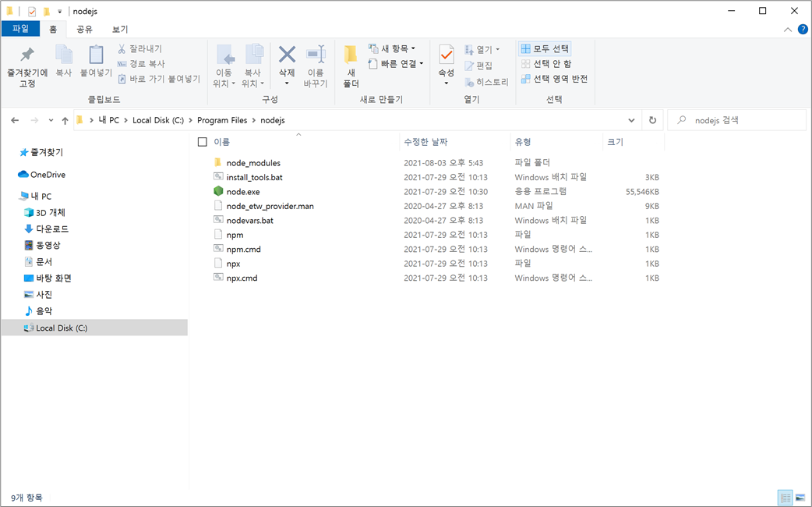Click the Back navigation arrow
The height and width of the screenshot is (507, 812).
coord(15,120)
